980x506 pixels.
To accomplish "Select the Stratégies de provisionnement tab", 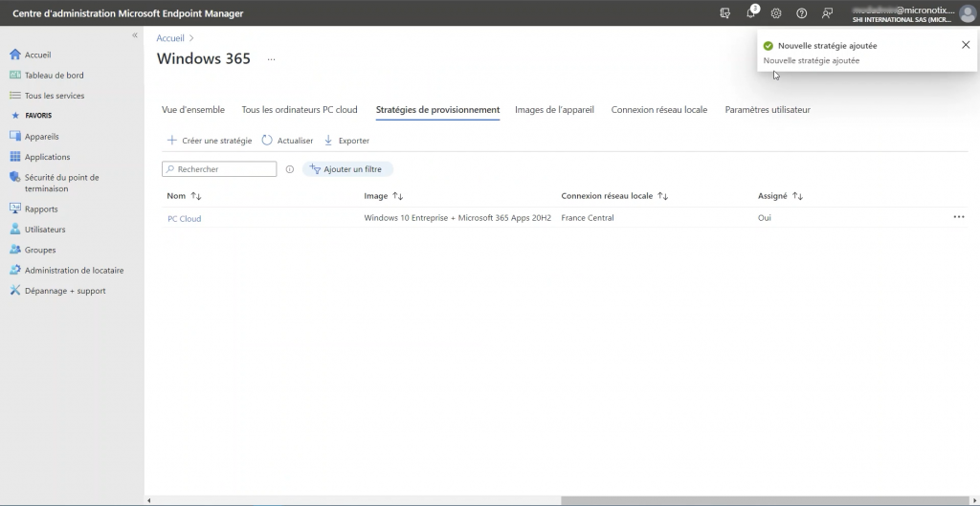I will pyautogui.click(x=437, y=109).
